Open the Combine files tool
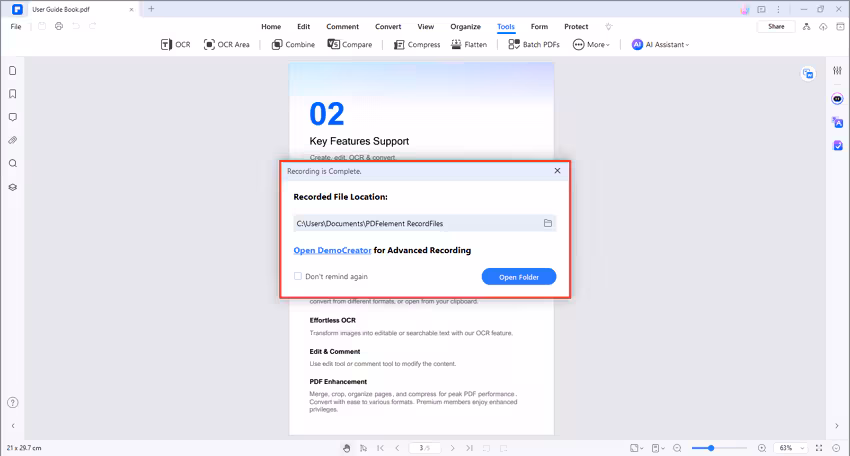The image size is (850, 456). click(293, 45)
